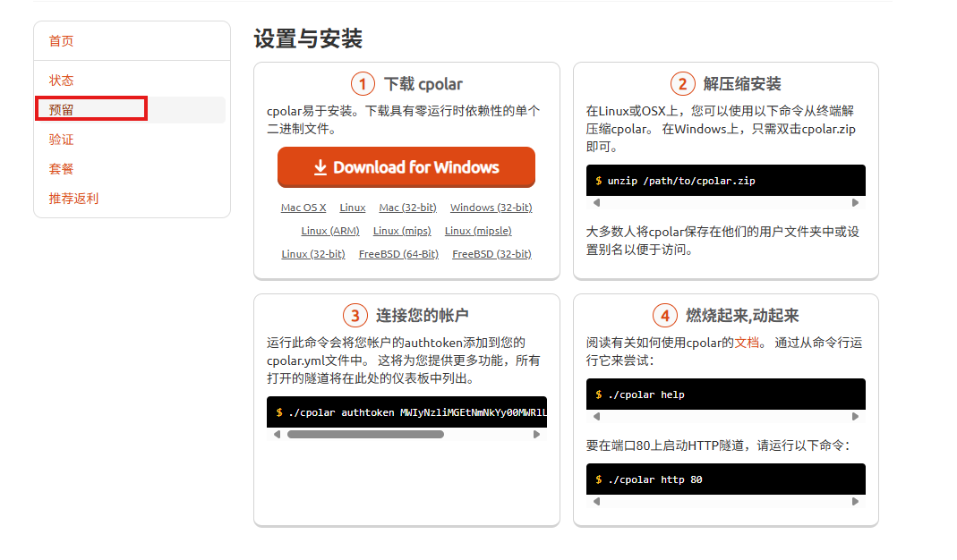Click right scroll arrow under cpolar http 80
The width and height of the screenshot is (957, 560).
coord(855,502)
